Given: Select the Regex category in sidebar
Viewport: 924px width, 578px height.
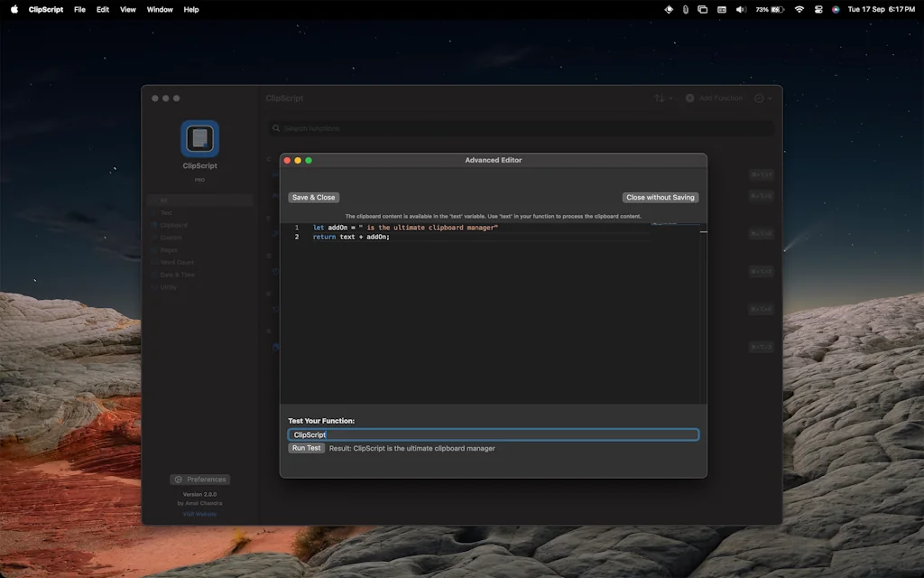Looking at the screenshot, I should tap(153, 250).
